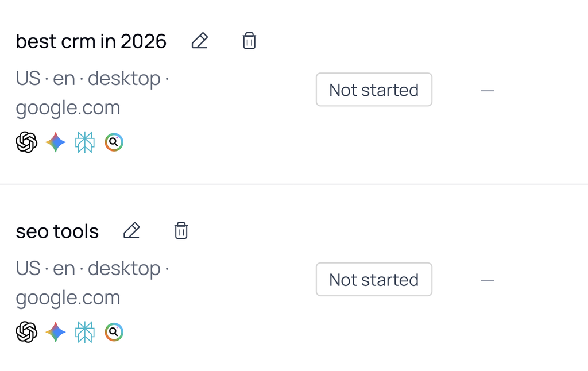Image resolution: width=588 pixels, height=371 pixels.
Task: Delete the 'seo tools' keyword
Action: click(x=181, y=231)
